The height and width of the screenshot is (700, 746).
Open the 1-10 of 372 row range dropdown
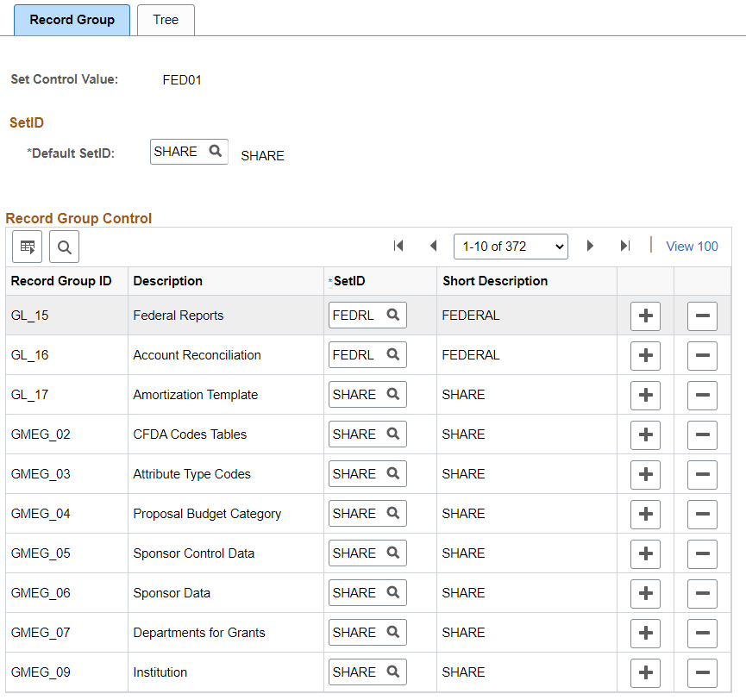pos(511,247)
